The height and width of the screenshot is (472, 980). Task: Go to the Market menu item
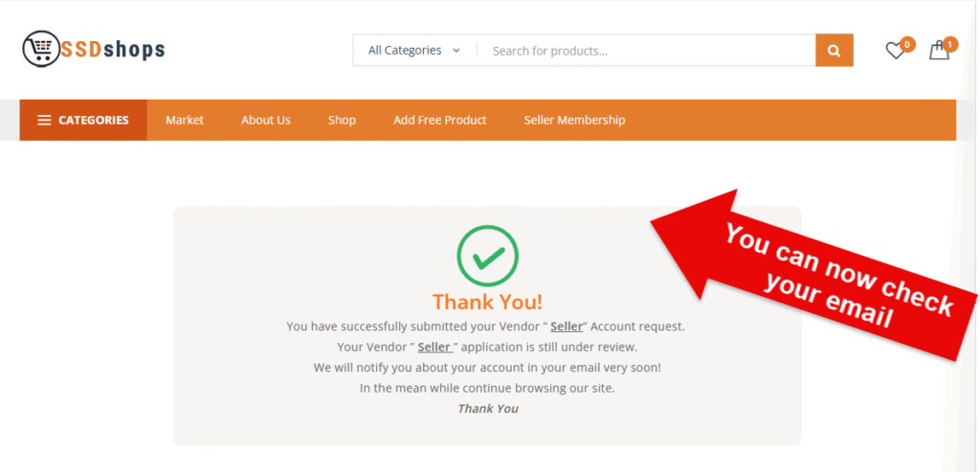pyautogui.click(x=185, y=121)
